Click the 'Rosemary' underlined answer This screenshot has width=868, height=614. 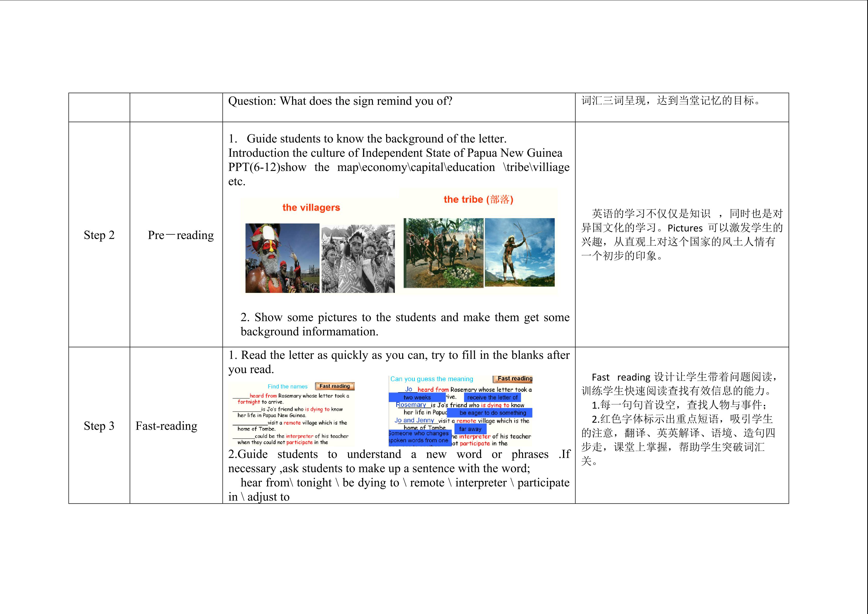pyautogui.click(x=411, y=405)
